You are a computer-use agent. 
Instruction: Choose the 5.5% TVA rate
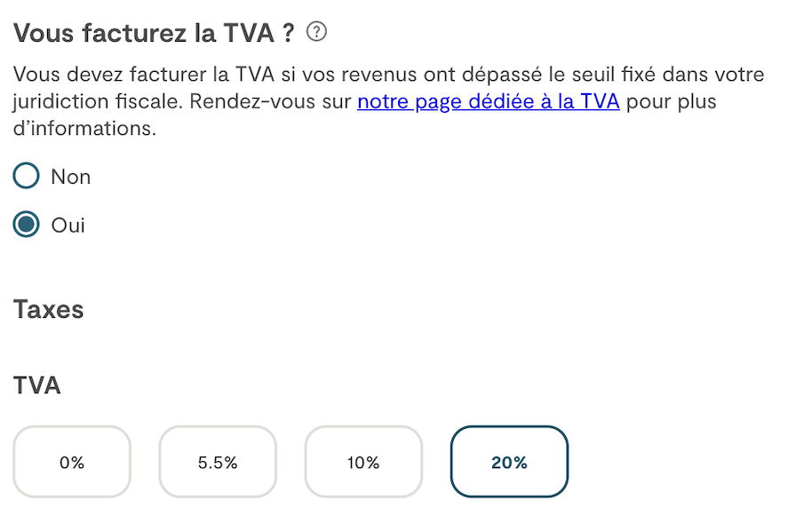[x=218, y=462]
